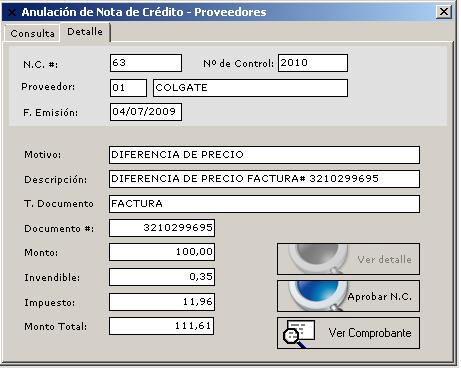
Task: Click the application icon in the title bar
Action: (x=11, y=12)
